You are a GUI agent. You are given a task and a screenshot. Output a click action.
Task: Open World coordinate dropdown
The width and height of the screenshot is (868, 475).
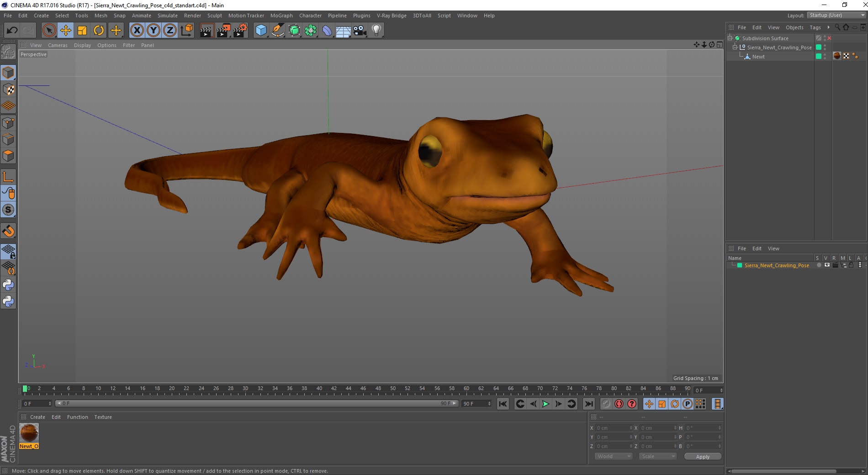[614, 456]
